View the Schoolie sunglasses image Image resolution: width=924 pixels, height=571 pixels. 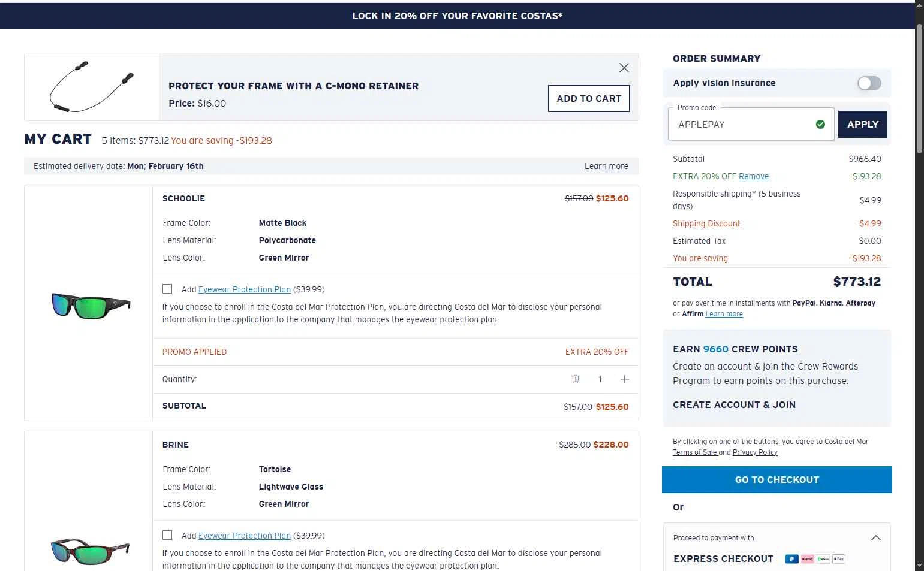click(91, 305)
